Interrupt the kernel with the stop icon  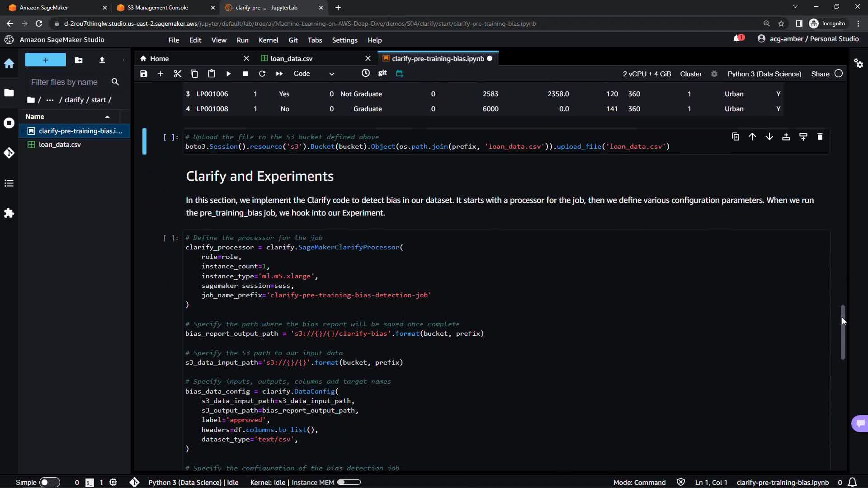(x=245, y=74)
